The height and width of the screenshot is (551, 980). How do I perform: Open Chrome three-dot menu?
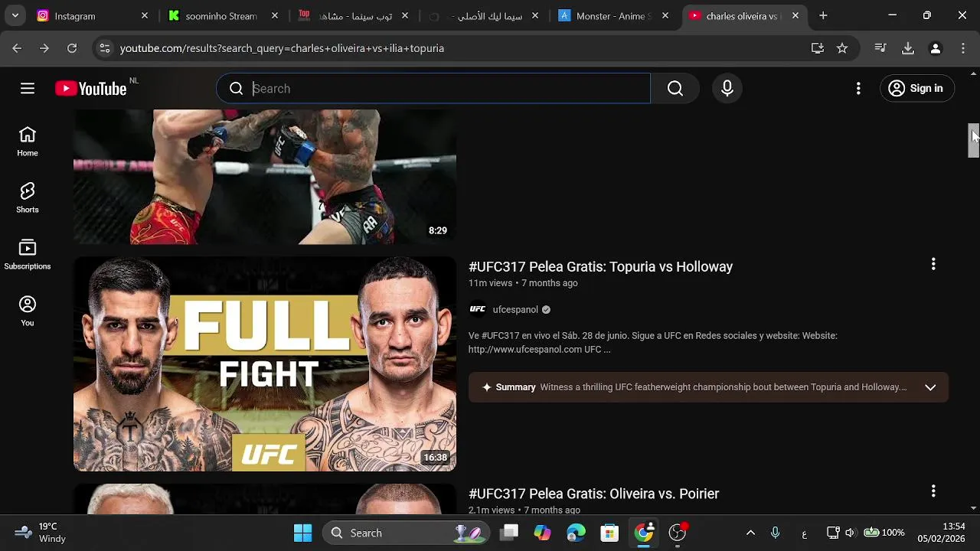click(x=963, y=48)
